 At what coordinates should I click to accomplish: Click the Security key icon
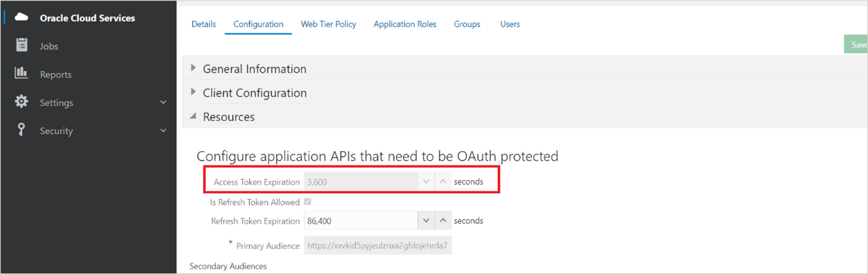[21, 130]
